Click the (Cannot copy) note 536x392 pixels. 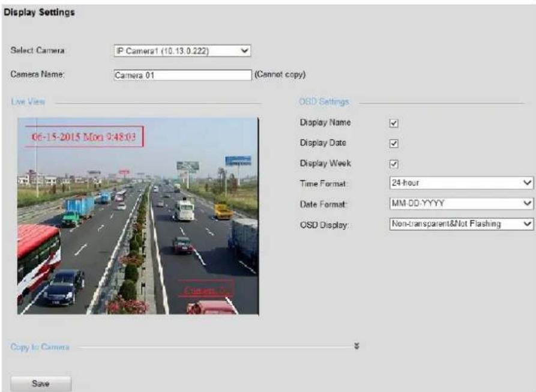click(280, 74)
